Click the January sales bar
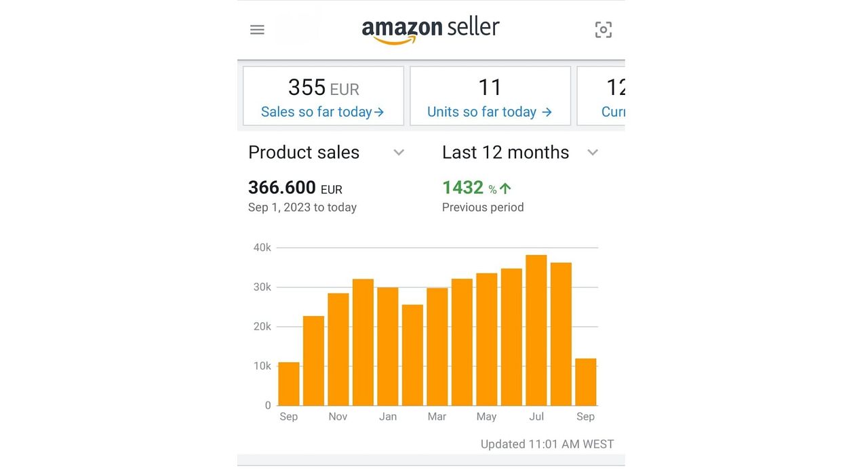This screenshot has height=472, width=868. point(388,347)
